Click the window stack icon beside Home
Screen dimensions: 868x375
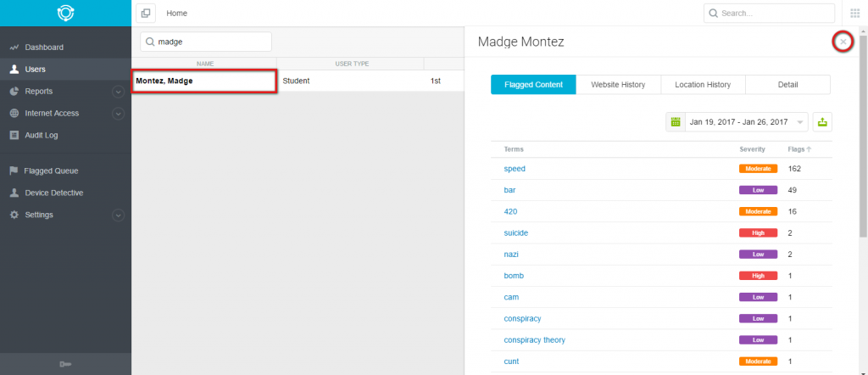tap(146, 14)
